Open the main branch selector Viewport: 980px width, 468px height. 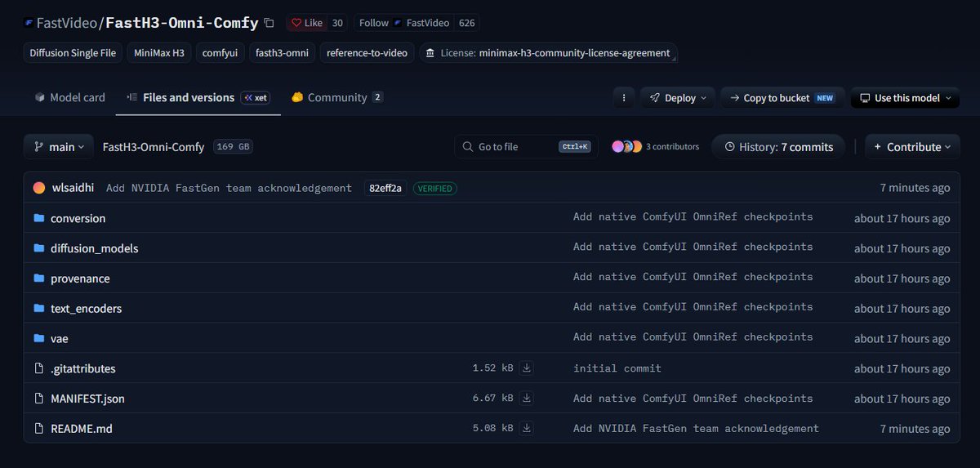(59, 147)
